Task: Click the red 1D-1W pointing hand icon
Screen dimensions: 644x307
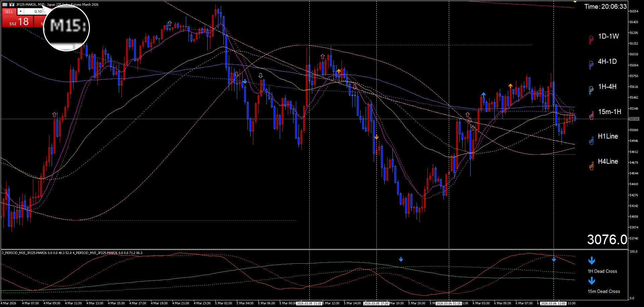Action: coord(591,40)
